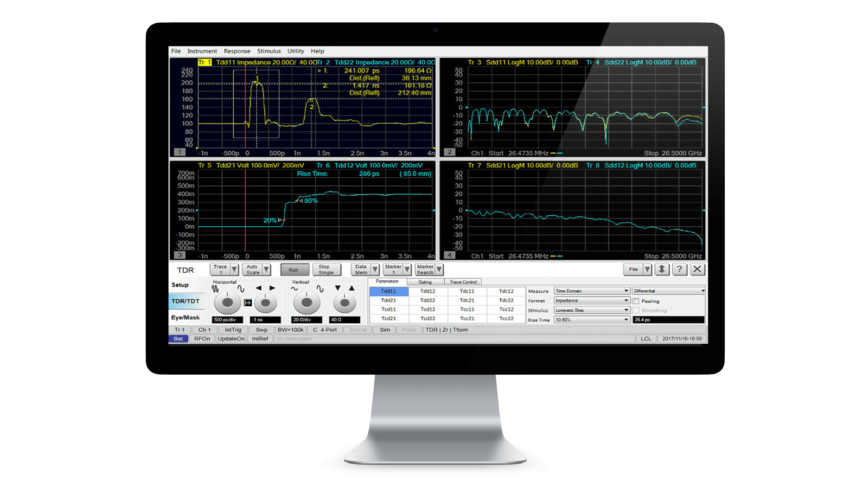This screenshot has height=488, width=868.
Task: Close the TDR panel with X button
Action: (698, 269)
